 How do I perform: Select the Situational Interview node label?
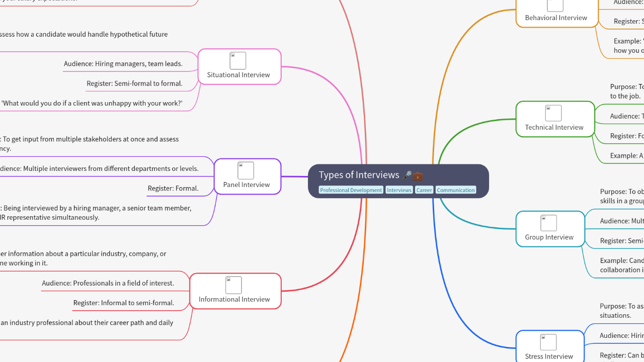pyautogui.click(x=238, y=75)
